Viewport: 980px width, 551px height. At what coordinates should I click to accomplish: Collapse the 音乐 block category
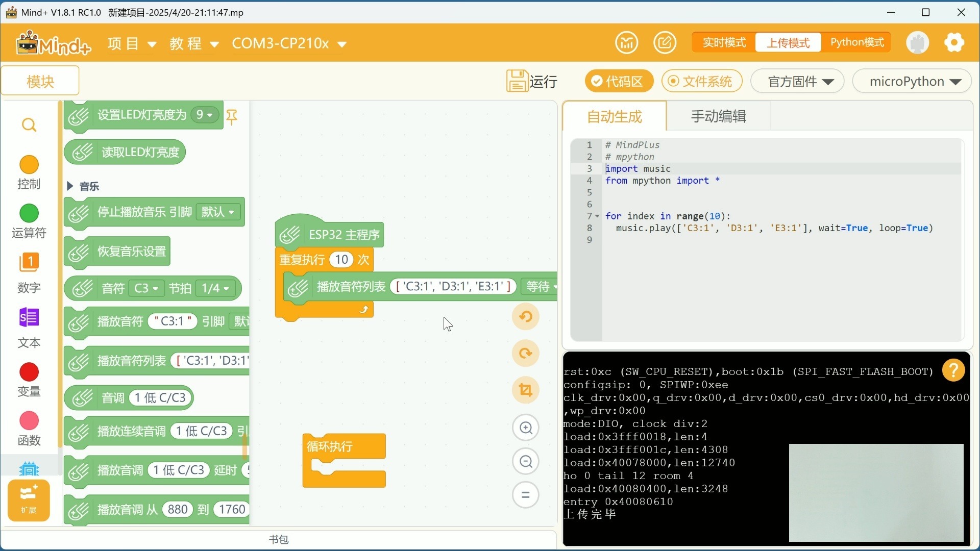pyautogui.click(x=70, y=186)
